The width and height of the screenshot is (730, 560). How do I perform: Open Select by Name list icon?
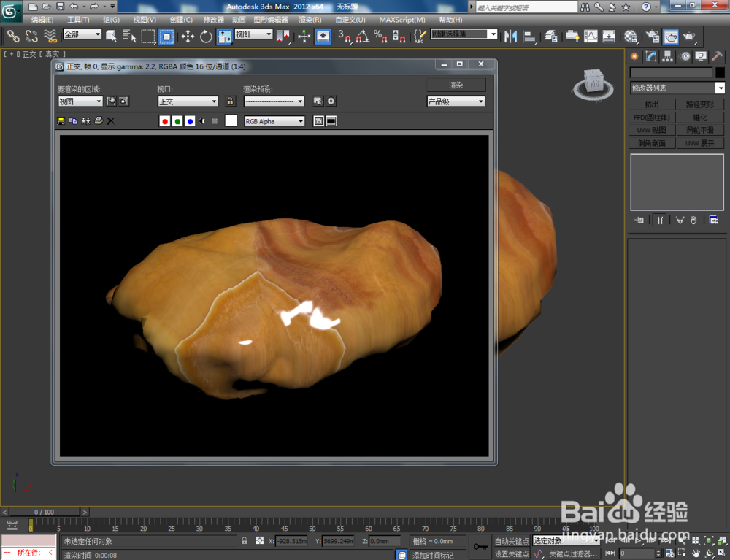tap(129, 37)
